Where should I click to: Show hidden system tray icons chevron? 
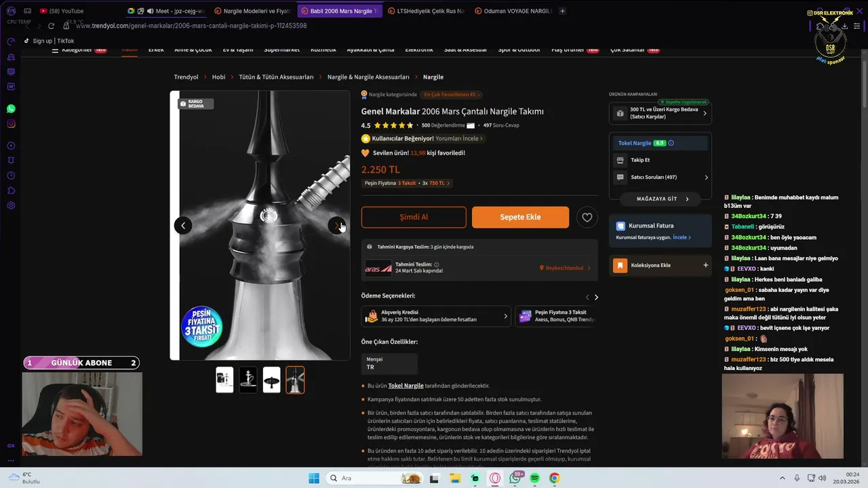[782, 479]
